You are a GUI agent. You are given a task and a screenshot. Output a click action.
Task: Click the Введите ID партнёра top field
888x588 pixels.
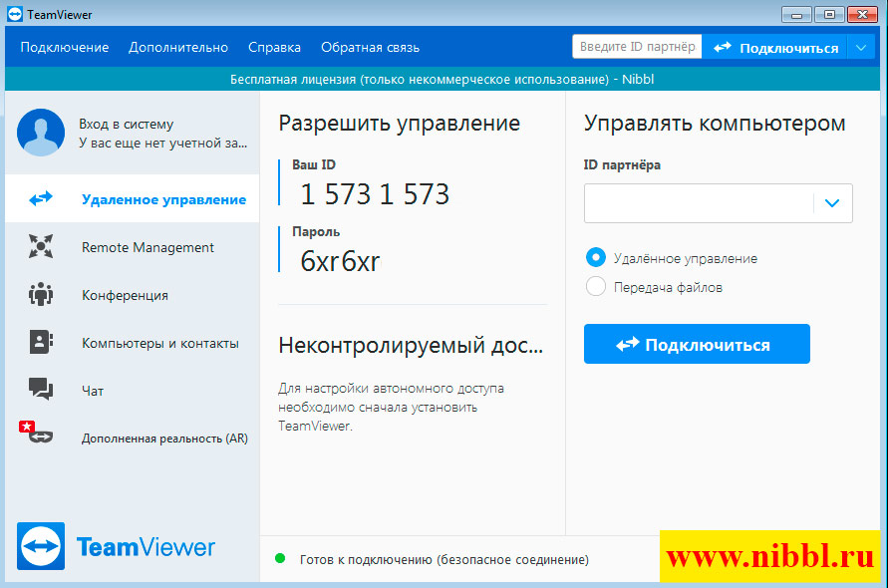637,47
